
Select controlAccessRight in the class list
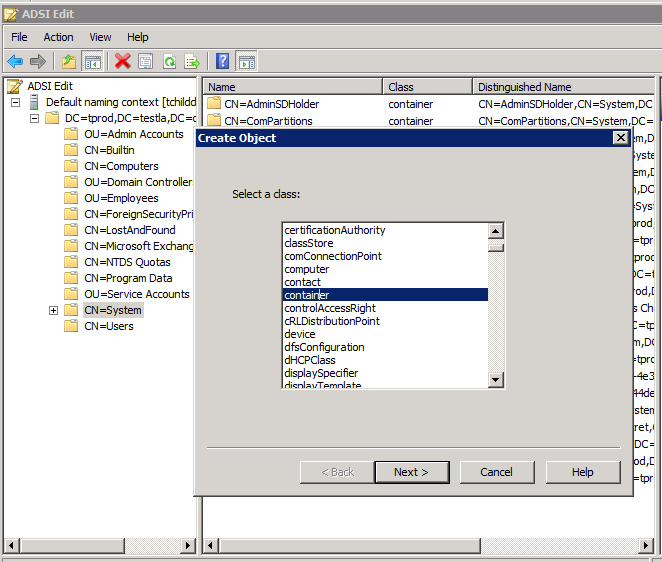coord(385,308)
